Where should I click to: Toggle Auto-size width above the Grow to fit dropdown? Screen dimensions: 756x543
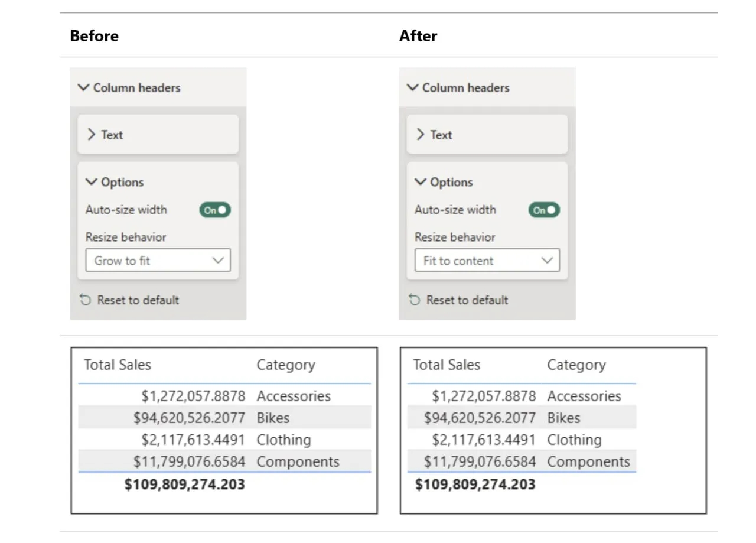215,210
